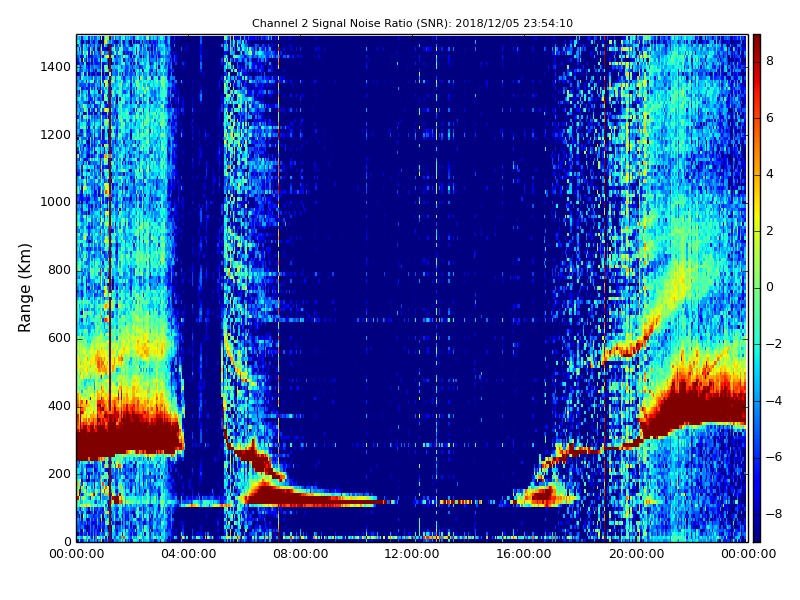This screenshot has width=800, height=600.
Task: Click the colorbar label −6
Action: (774, 457)
